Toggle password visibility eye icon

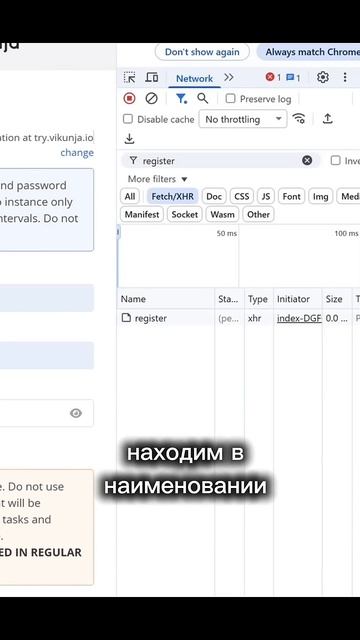point(76,413)
